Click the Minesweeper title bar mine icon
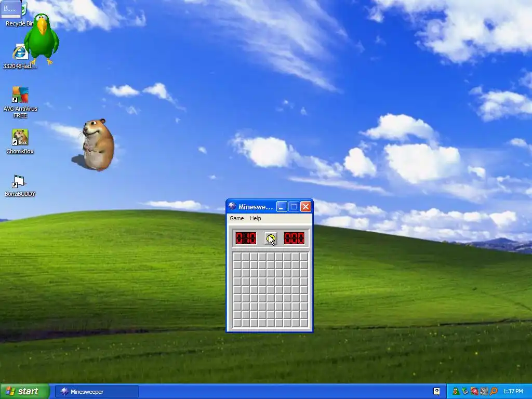Viewport: 532px width, 399px height. pos(232,206)
